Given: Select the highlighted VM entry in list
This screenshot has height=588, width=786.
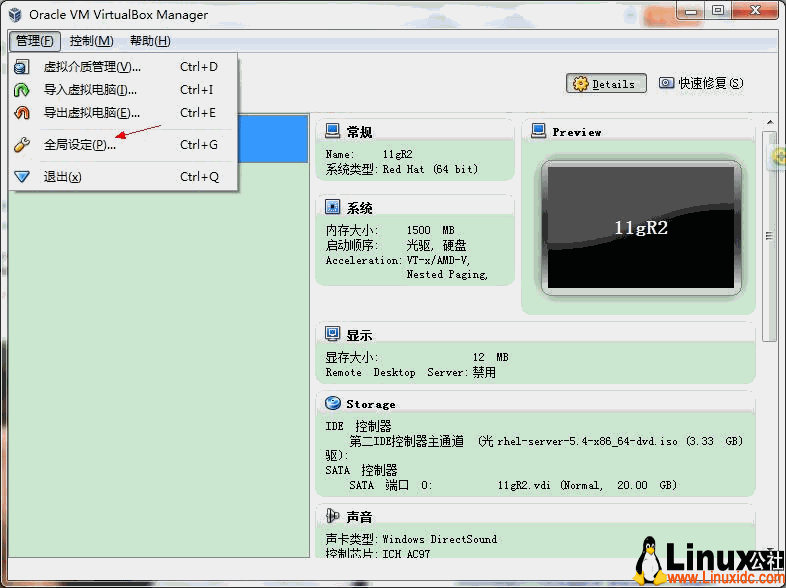Looking at the screenshot, I should click(x=273, y=139).
